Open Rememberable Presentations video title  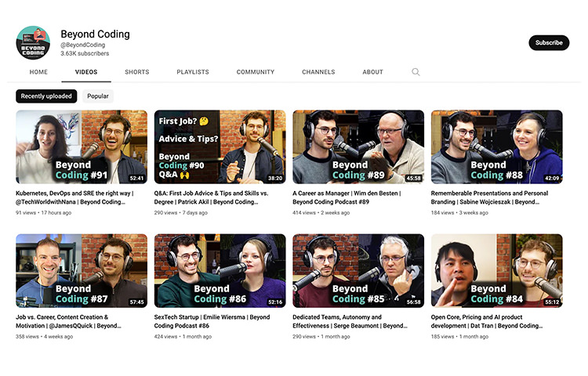(x=489, y=197)
